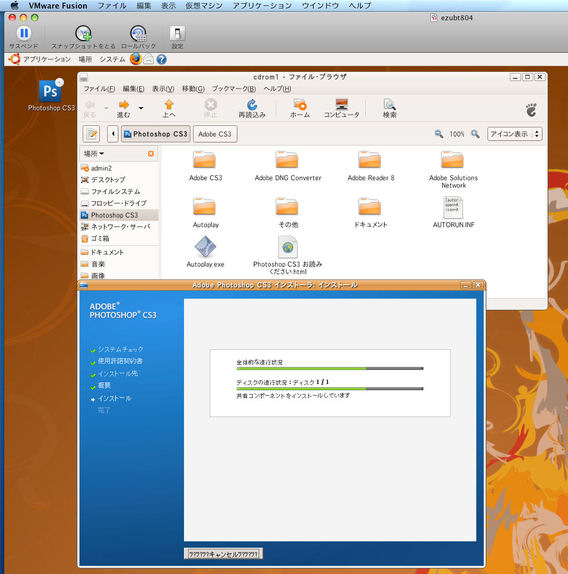Click Adobe CS3 path bar button
568x574 pixels.
click(x=215, y=134)
